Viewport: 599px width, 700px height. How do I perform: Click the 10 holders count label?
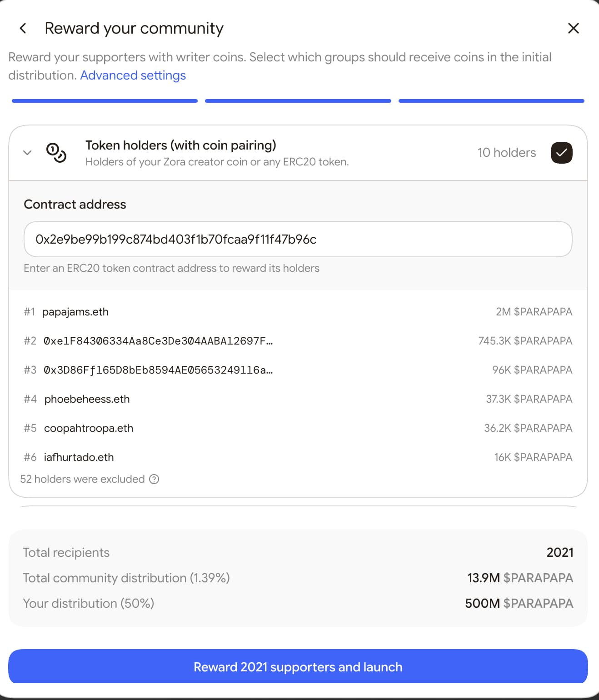tap(507, 152)
